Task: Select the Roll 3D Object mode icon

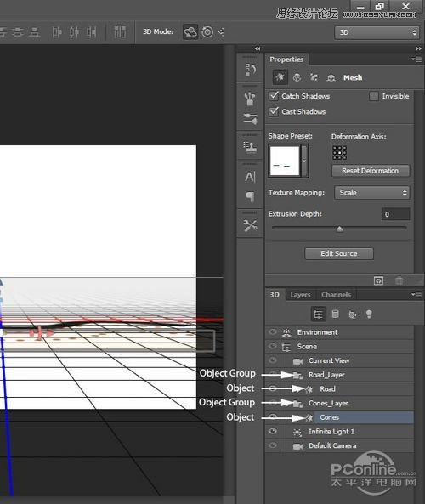Action: [207, 32]
